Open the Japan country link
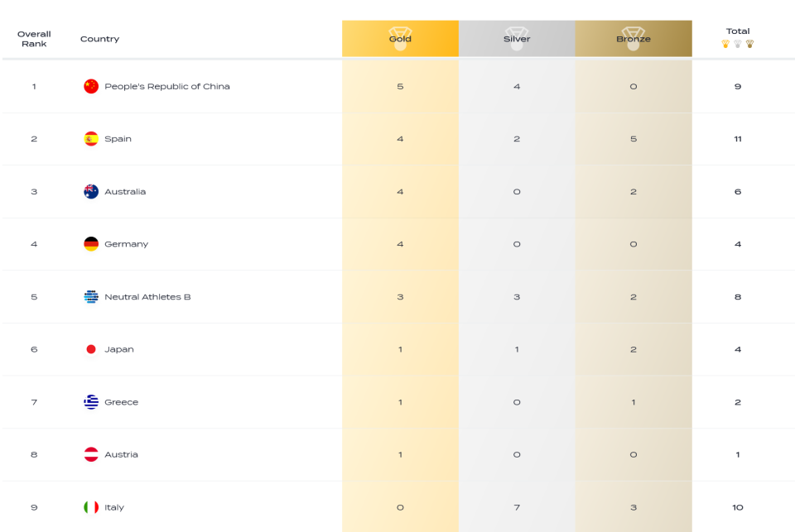This screenshot has width=795, height=532. (x=119, y=350)
